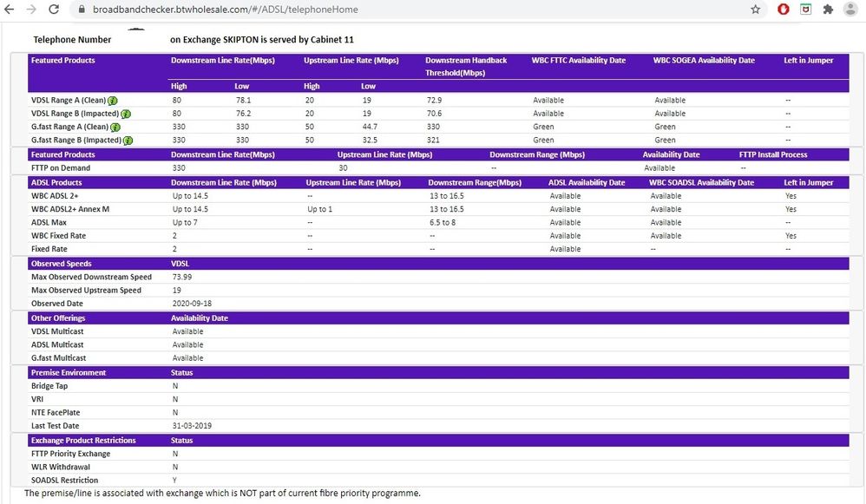
Task: Click the padlock site security icon
Action: pyautogui.click(x=82, y=10)
